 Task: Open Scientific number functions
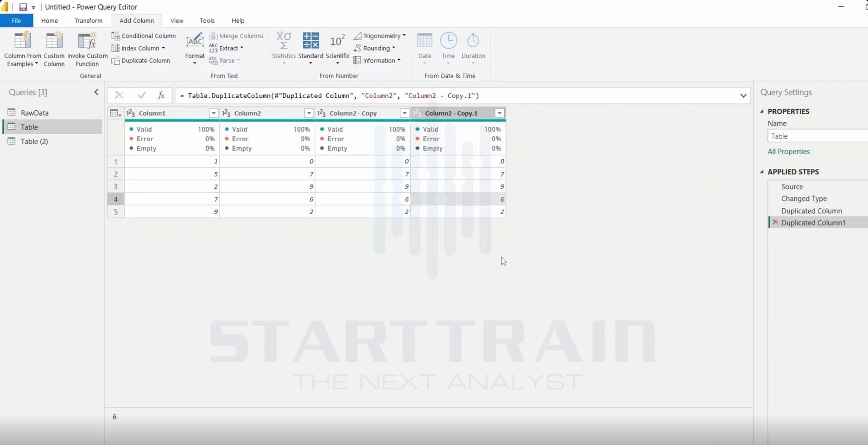coord(337,48)
